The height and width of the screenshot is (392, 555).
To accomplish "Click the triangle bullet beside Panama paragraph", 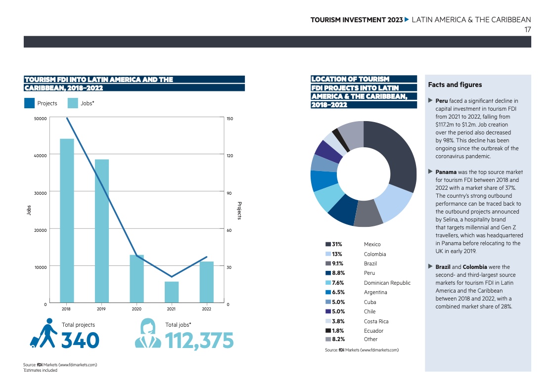I will pyautogui.click(x=430, y=172).
